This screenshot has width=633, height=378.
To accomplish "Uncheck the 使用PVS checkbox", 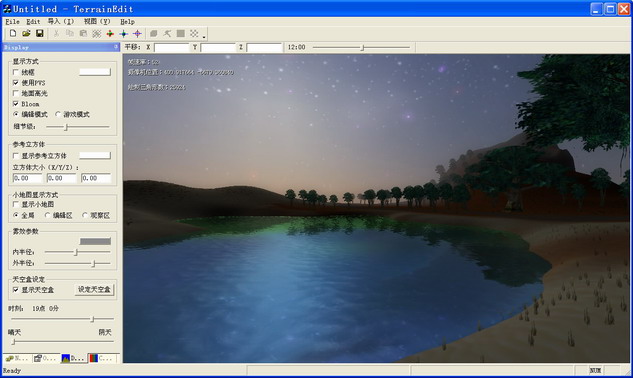I will coord(16,83).
